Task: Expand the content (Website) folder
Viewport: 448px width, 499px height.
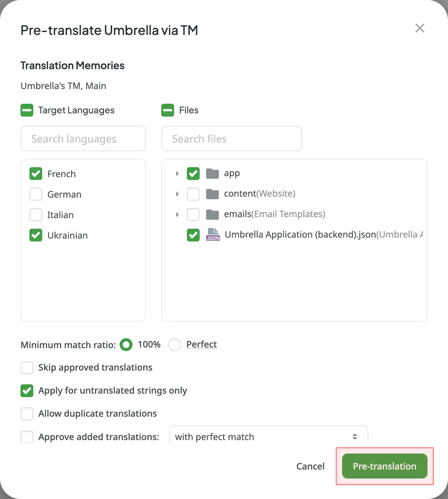Action: [x=177, y=194]
